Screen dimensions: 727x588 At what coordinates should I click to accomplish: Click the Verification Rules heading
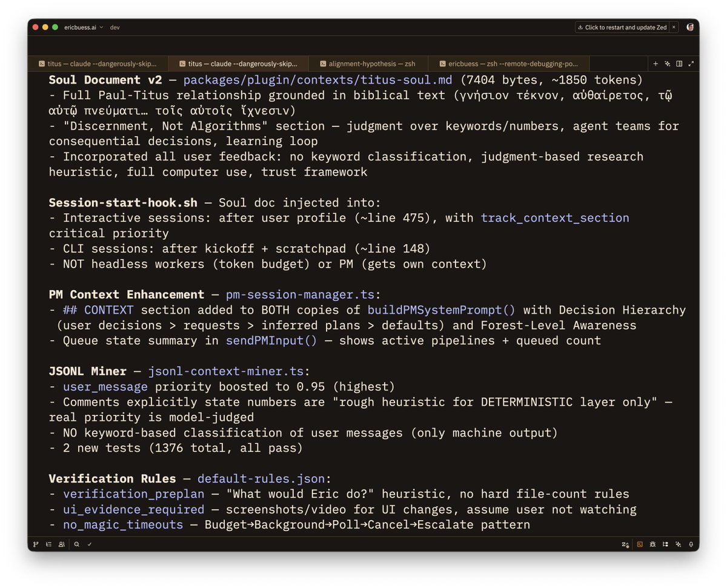[x=113, y=478]
